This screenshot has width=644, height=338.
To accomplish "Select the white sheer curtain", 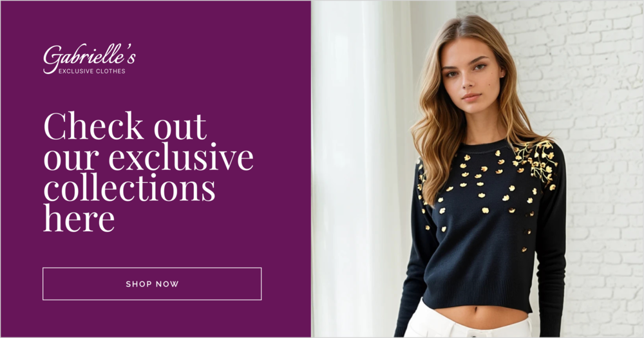I will pyautogui.click(x=361, y=169).
